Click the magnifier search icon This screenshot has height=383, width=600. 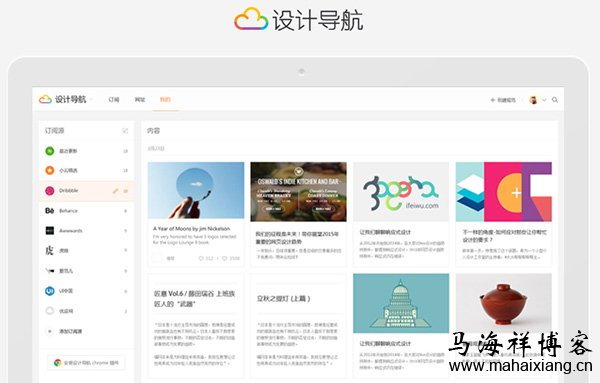[555, 100]
